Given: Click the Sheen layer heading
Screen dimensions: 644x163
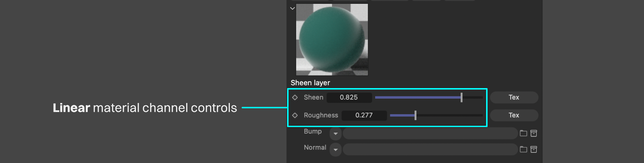Looking at the screenshot, I should (310, 83).
